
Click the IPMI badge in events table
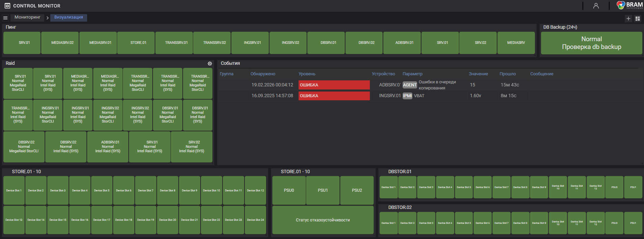[x=407, y=96]
